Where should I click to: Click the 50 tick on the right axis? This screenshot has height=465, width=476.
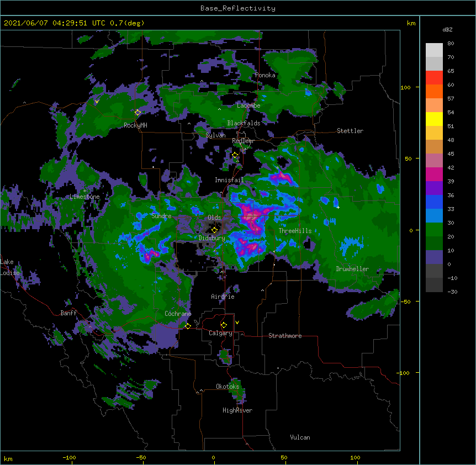click(x=408, y=158)
